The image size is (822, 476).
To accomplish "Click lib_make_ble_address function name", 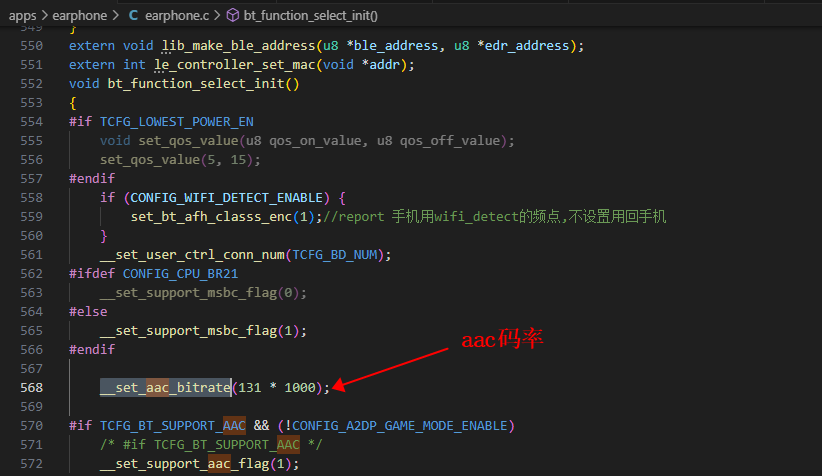I will click(x=239, y=46).
